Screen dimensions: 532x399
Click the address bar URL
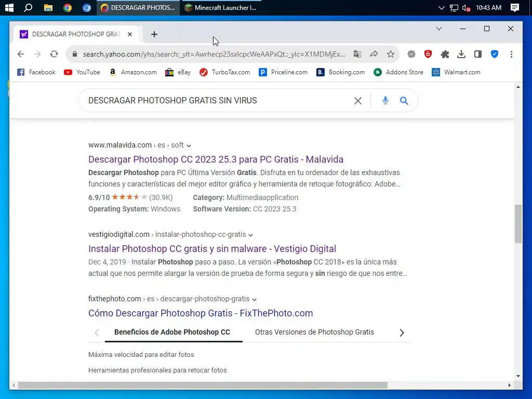click(x=214, y=54)
